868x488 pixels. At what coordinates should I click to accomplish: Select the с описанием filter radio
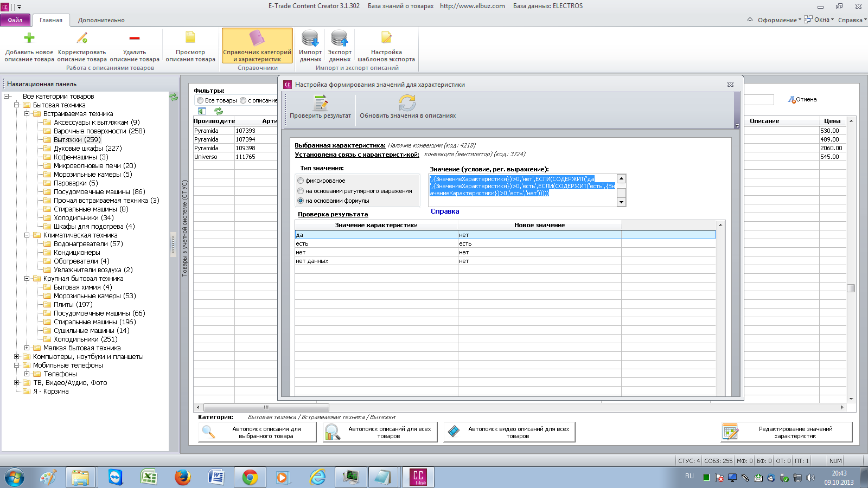pos(243,100)
